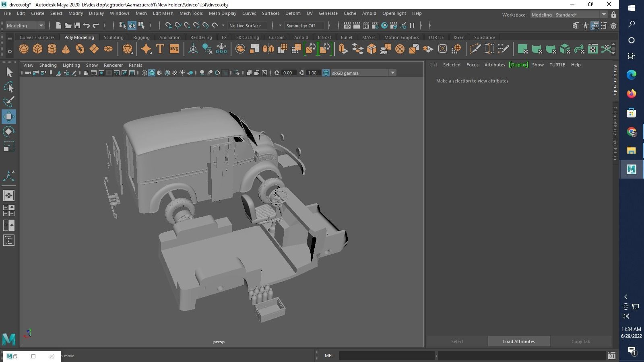Open the Hypershade sphere icon
This screenshot has width=644, height=362.
(384, 26)
